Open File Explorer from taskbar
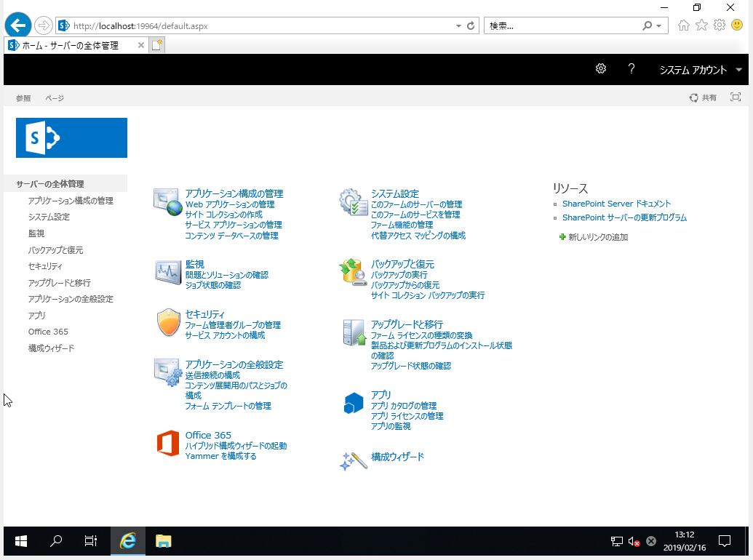753x560 pixels. point(163,541)
